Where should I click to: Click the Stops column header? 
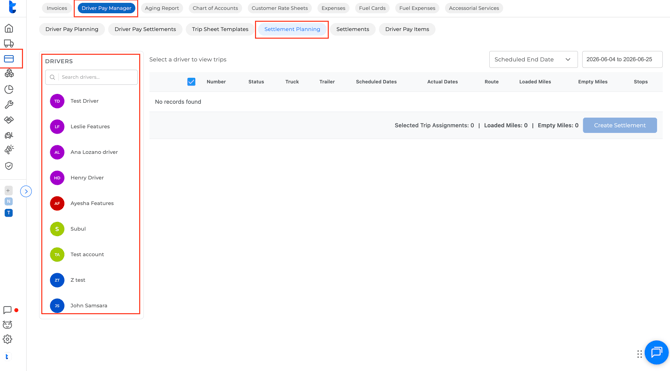coord(641,82)
